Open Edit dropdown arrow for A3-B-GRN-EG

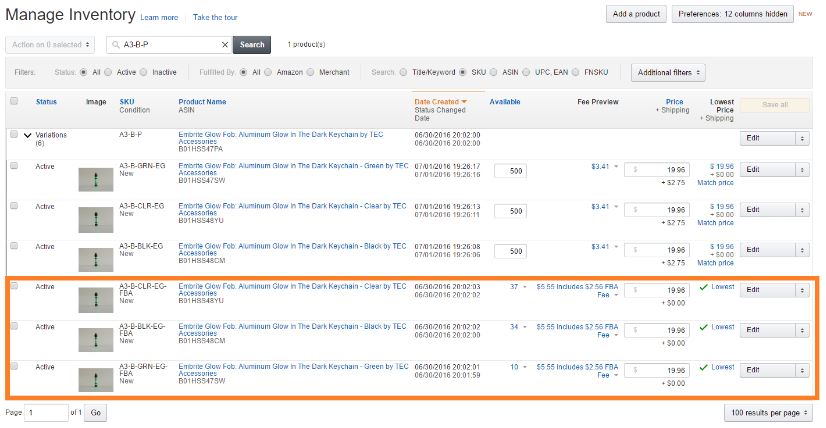point(802,170)
